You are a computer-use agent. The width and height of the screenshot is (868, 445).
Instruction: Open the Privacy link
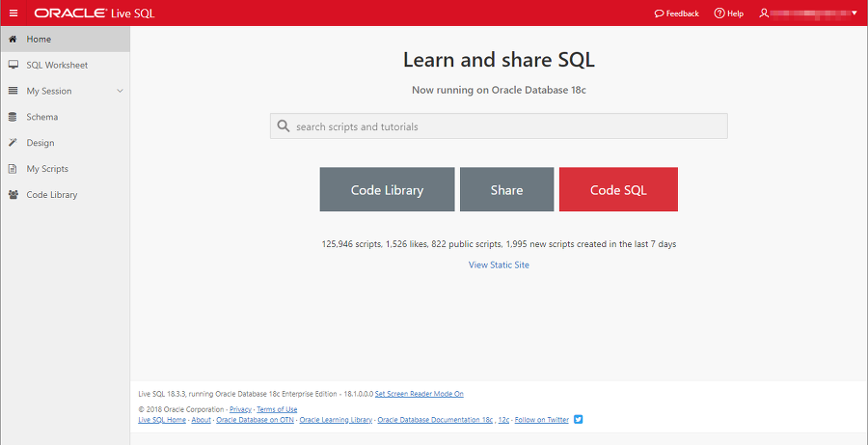tap(240, 409)
